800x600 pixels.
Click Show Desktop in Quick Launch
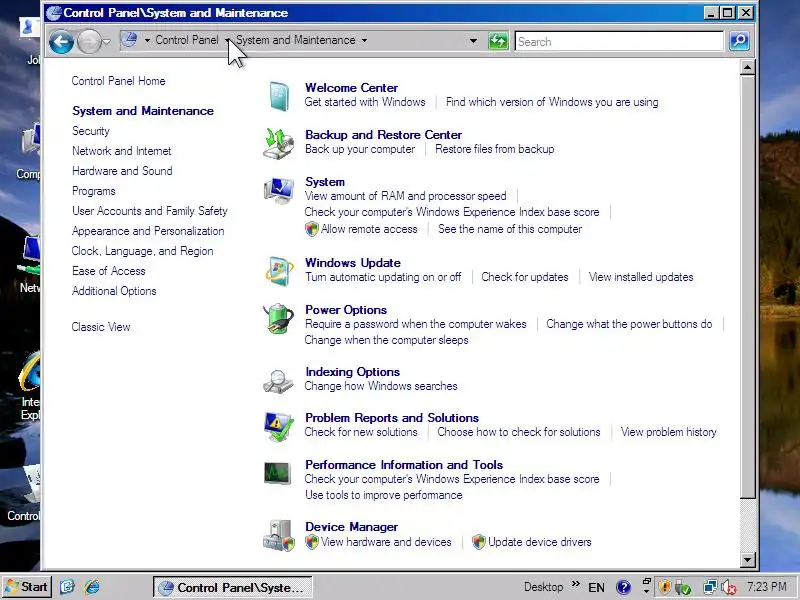67,587
